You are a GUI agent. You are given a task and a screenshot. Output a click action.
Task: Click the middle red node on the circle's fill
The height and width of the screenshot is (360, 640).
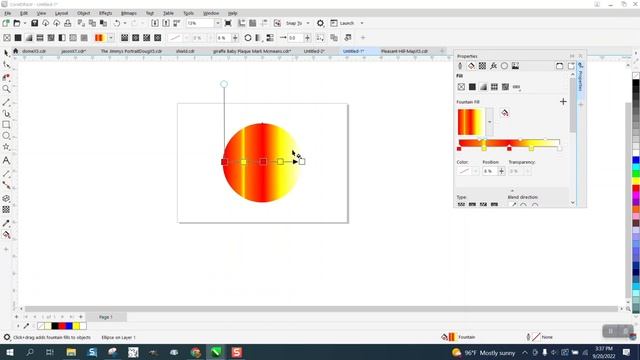click(x=263, y=162)
